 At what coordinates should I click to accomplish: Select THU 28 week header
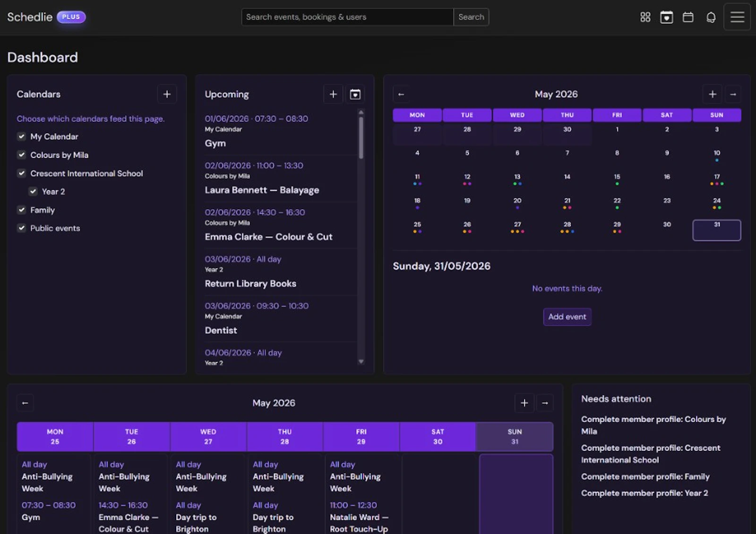click(x=284, y=437)
